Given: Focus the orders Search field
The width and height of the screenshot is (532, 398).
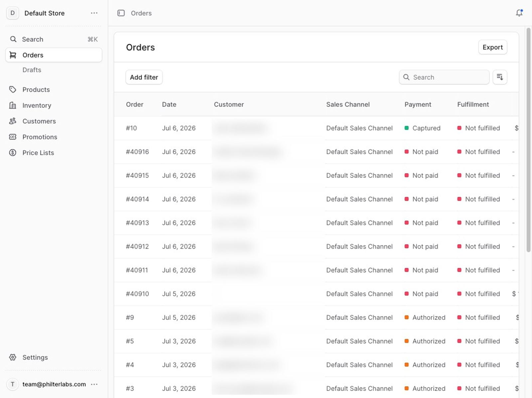Looking at the screenshot, I should coord(444,77).
